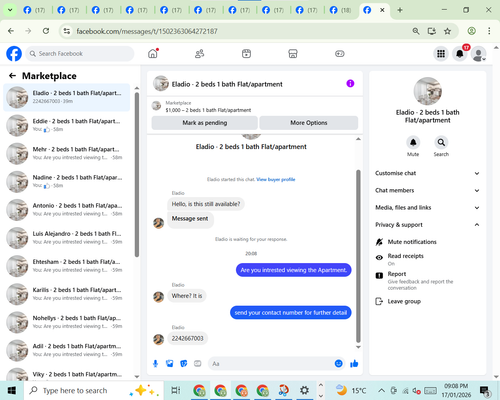Open the Mehr conversation
500x400 pixels.
click(x=67, y=153)
